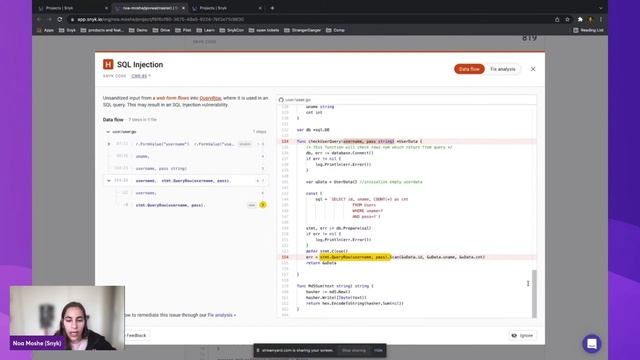Open the Feedback button
This screenshot has width=640, height=360.
[x=136, y=336]
